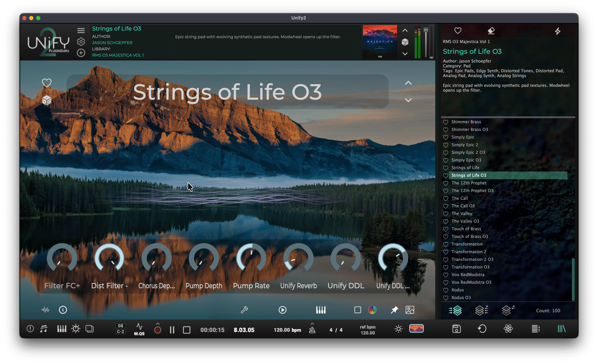Click the highlighted teal layers icon under the patch list
This screenshot has width=598, height=364.
[x=455, y=310]
